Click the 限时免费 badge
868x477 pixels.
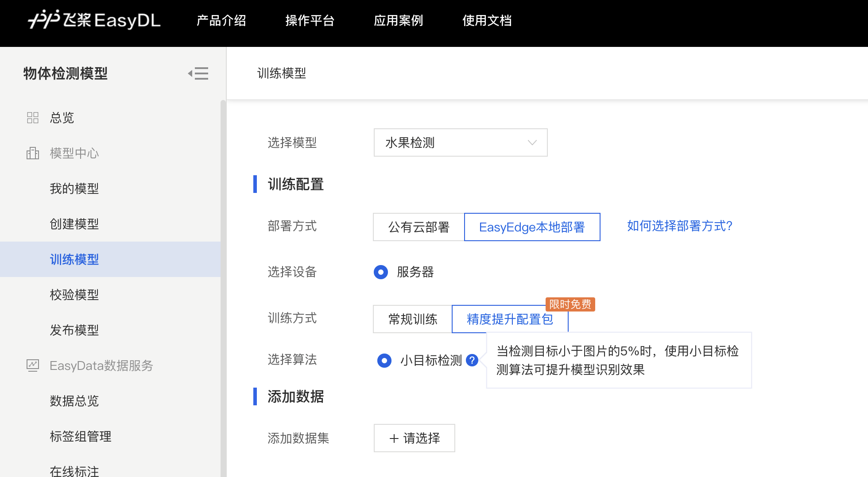(570, 304)
